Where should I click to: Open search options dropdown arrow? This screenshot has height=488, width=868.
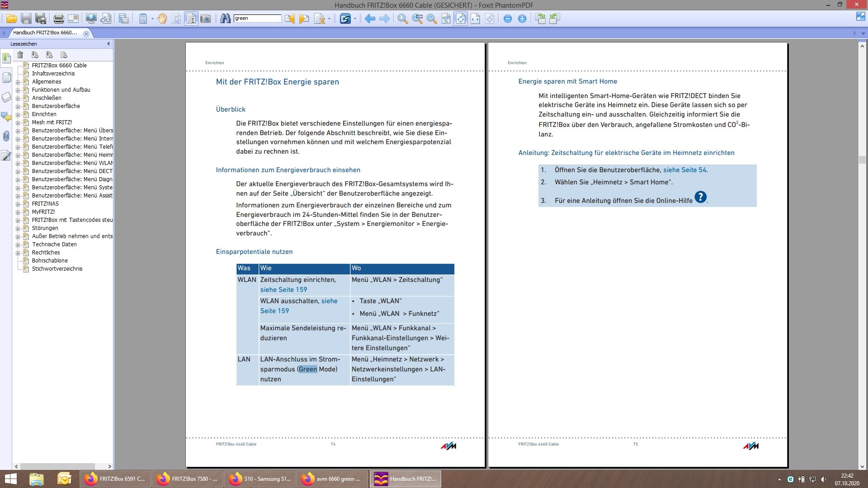pyautogui.click(x=329, y=19)
